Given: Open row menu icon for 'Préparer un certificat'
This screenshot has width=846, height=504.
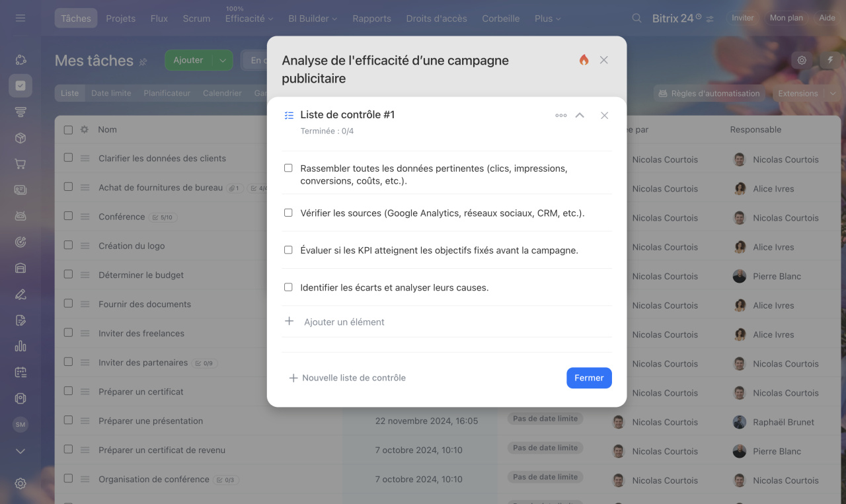Looking at the screenshot, I should [x=85, y=392].
